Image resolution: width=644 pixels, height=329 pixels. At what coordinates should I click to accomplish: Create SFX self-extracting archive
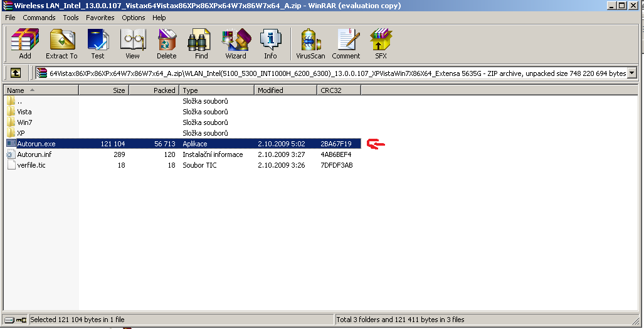[381, 44]
